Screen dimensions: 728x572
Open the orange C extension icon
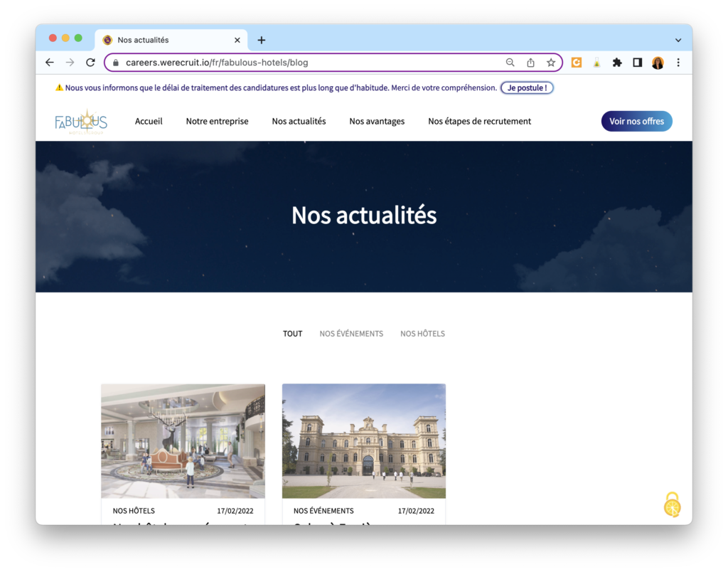[576, 63]
